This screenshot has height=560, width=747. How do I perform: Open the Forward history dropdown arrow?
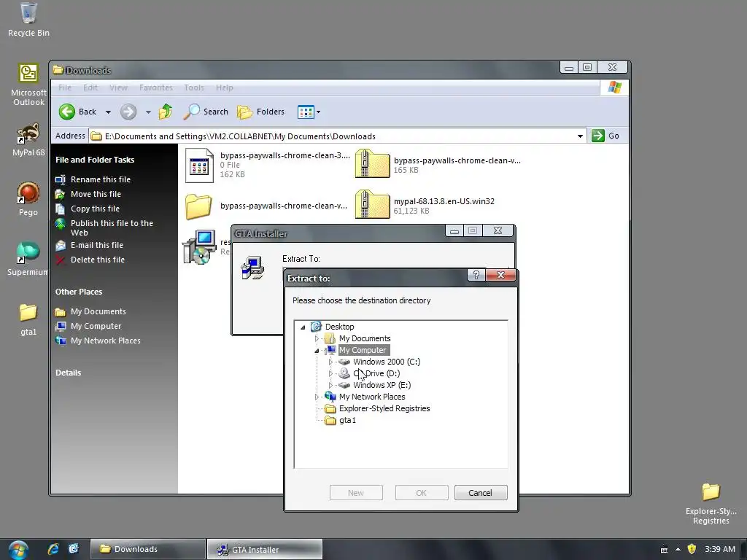tap(148, 112)
